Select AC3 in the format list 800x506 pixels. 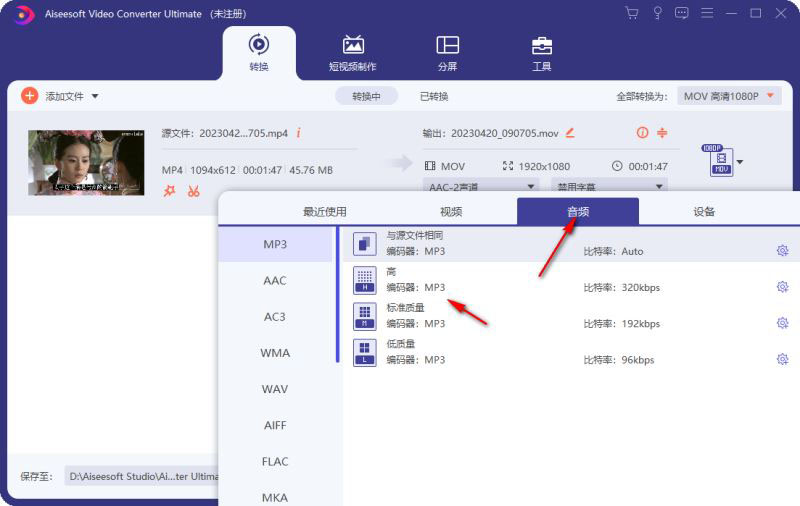(275, 316)
